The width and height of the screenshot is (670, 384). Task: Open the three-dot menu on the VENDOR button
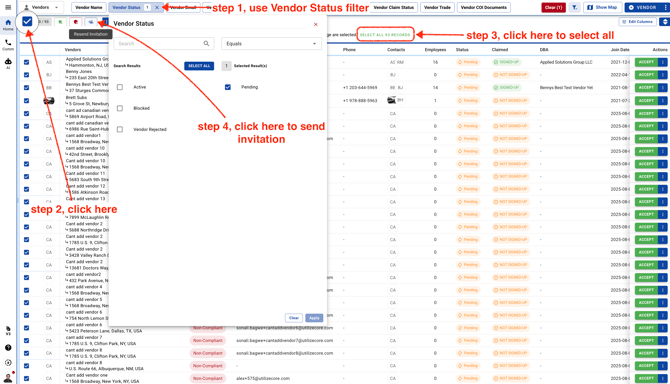(666, 7)
